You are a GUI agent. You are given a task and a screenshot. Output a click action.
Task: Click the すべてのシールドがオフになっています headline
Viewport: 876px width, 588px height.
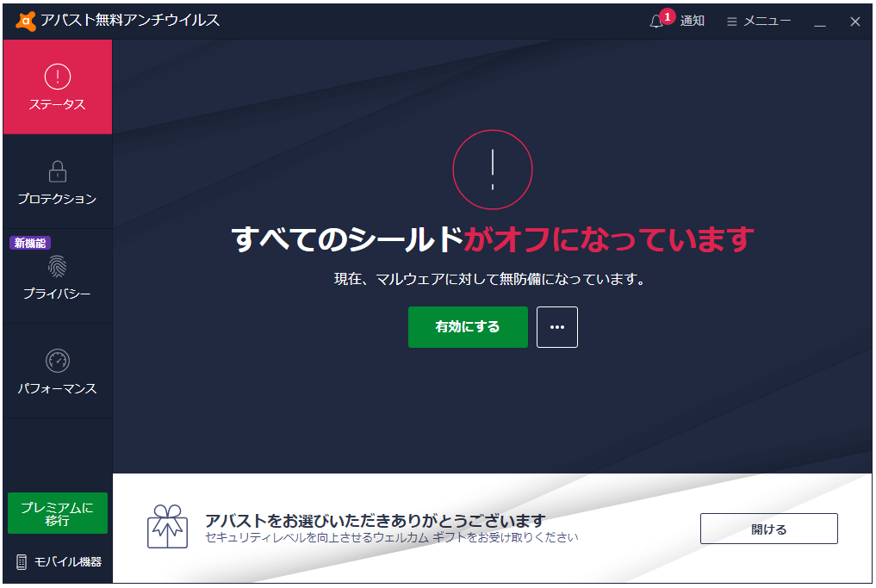point(492,239)
